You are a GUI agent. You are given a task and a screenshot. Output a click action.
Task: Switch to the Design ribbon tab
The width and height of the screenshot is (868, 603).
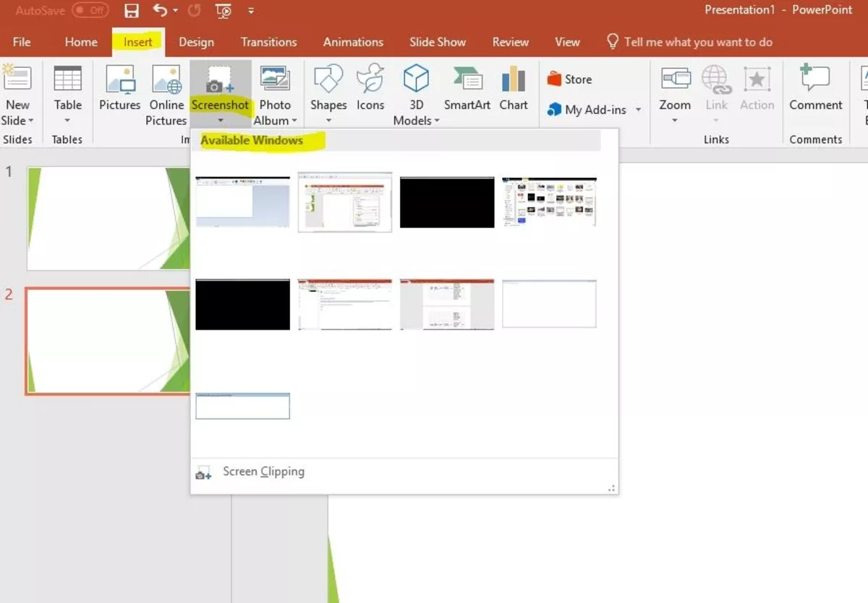pyautogui.click(x=196, y=42)
